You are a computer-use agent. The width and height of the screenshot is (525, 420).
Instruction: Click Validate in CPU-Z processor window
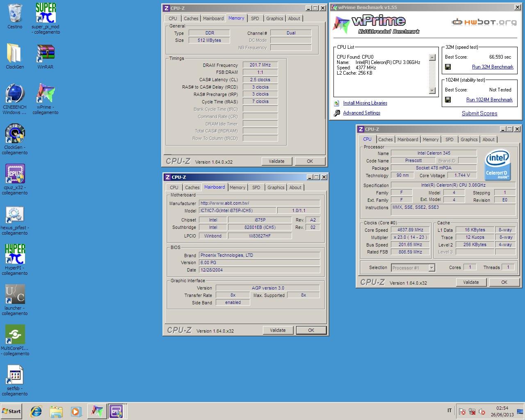point(471,283)
